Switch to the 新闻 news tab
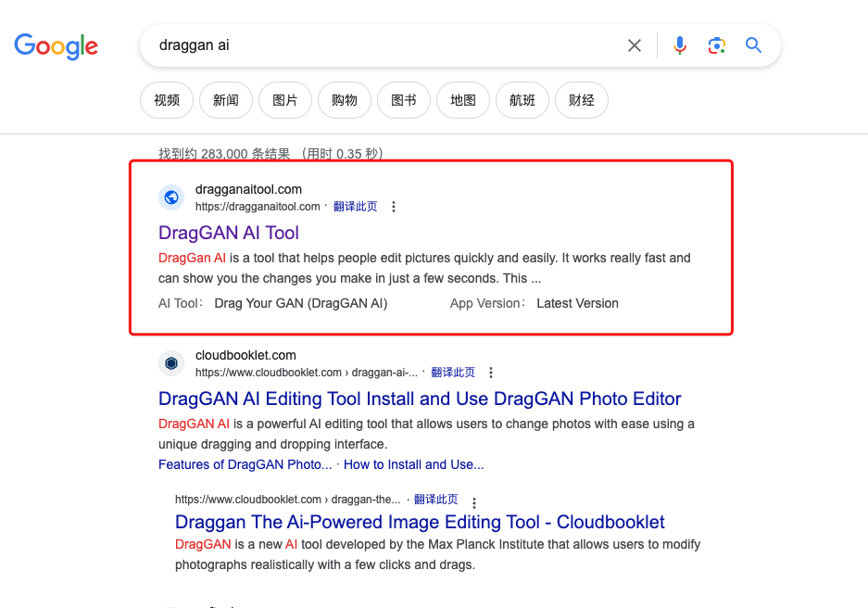This screenshot has width=868, height=608. (225, 100)
